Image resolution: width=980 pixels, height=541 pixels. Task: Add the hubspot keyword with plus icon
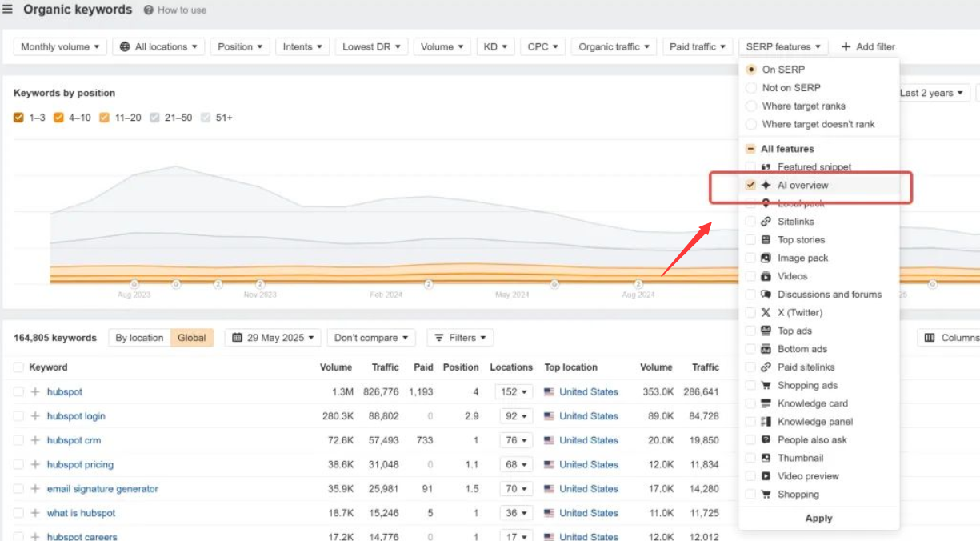click(x=35, y=392)
